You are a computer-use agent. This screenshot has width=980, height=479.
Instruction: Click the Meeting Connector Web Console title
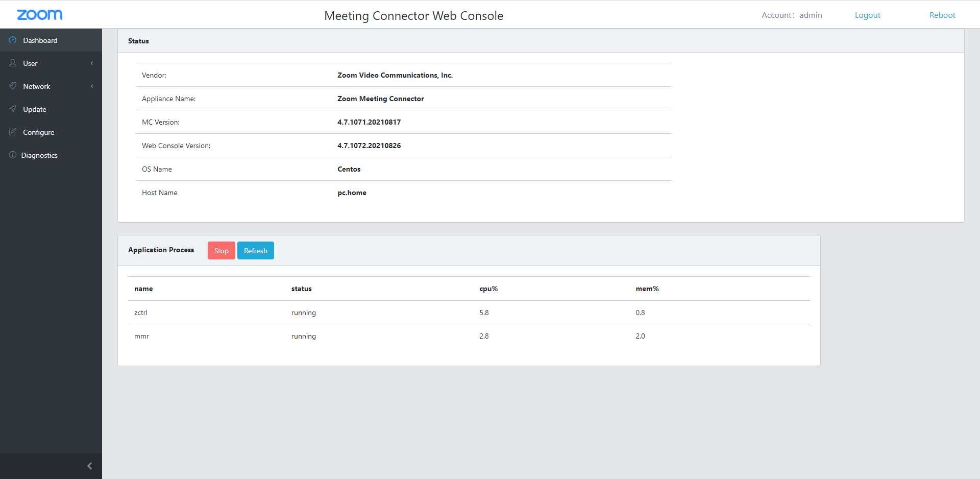pos(414,16)
